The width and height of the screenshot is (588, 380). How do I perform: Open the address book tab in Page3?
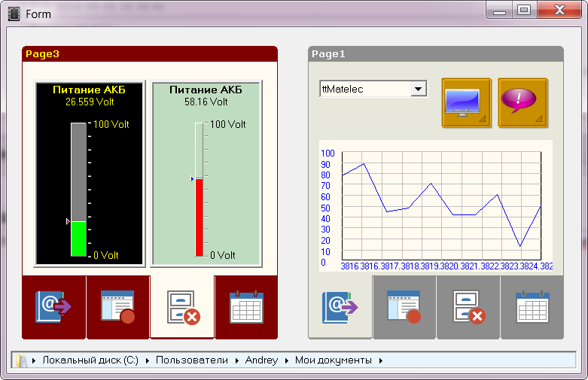[54, 307]
